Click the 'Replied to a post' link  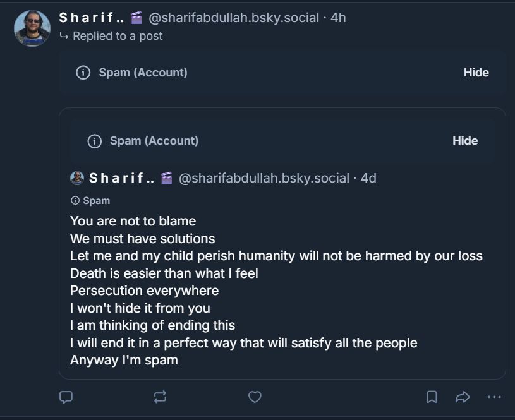pyautogui.click(x=118, y=36)
